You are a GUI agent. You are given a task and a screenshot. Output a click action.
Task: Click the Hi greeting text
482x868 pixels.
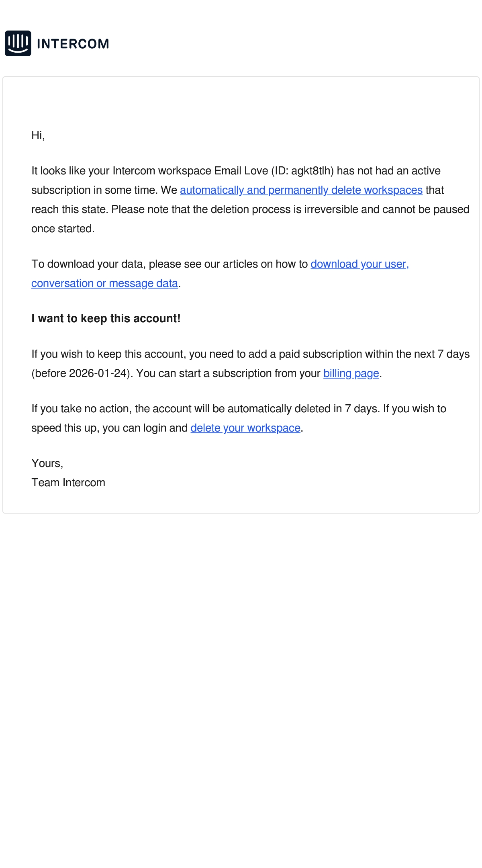pyautogui.click(x=38, y=135)
